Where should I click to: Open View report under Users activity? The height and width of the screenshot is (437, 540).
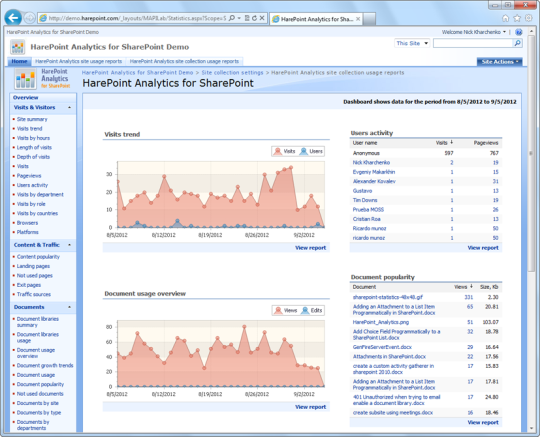click(483, 248)
